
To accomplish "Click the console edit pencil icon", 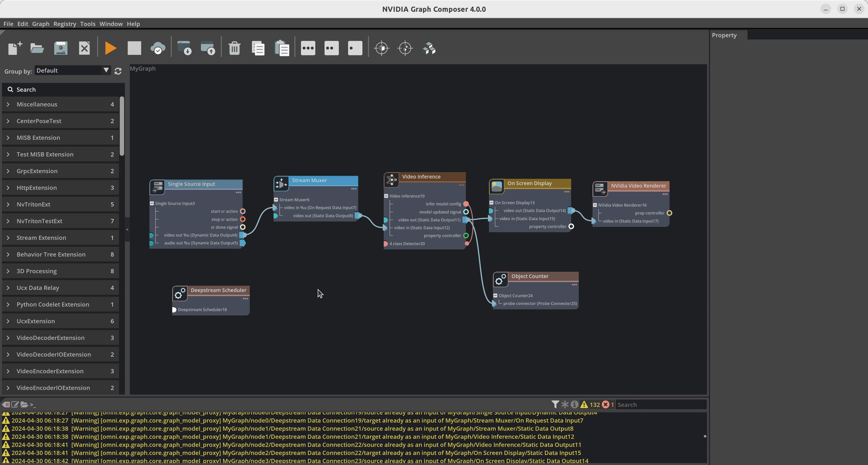I will (15, 404).
